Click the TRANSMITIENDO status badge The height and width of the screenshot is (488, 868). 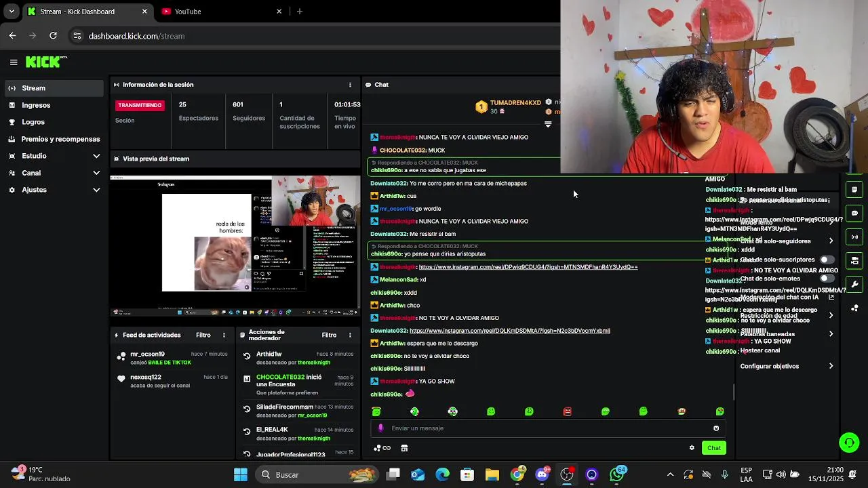[x=140, y=105]
